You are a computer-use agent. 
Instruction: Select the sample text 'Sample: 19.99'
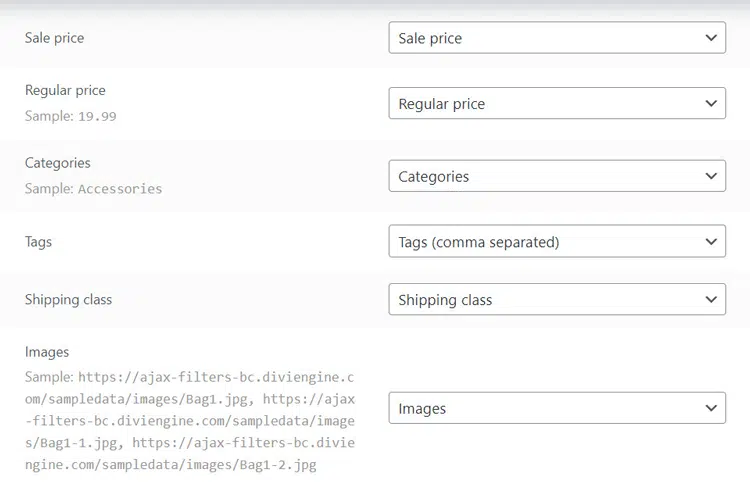pyautogui.click(x=71, y=116)
